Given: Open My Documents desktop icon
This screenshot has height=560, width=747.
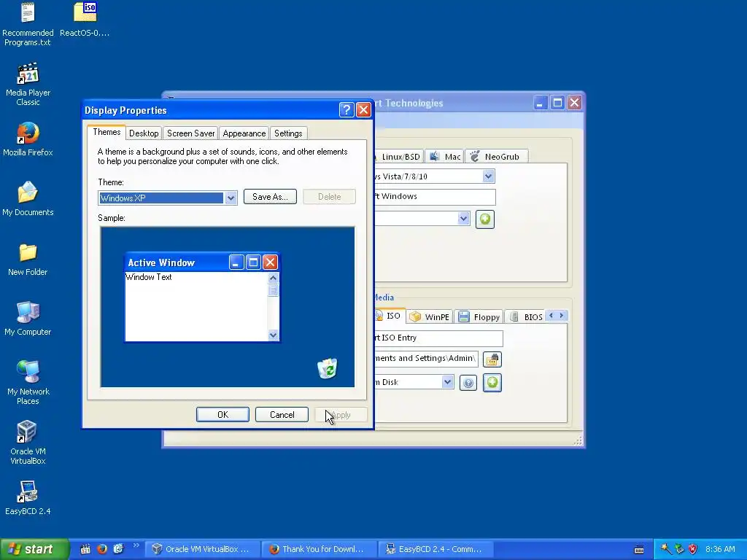Looking at the screenshot, I should tap(28, 199).
